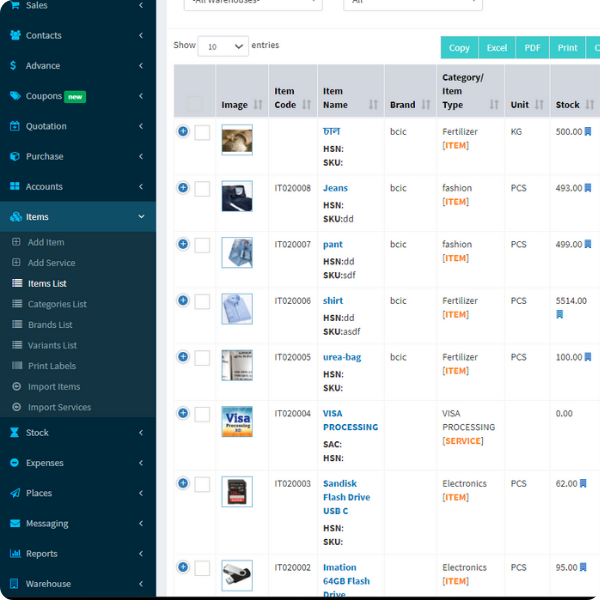Screen dimensions: 600x600
Task: Go to Print Labels menu entry
Action: point(53,366)
